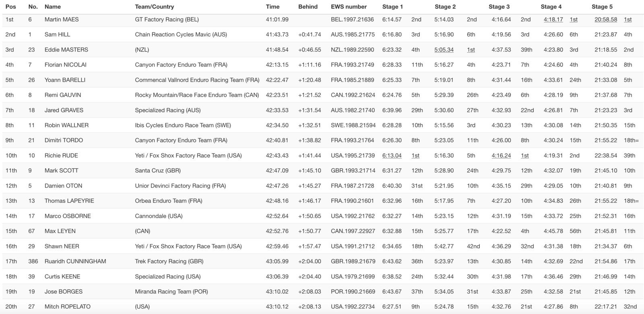
Task: Click underlined Stage 1 time 6:13.04
Action: 392,155
